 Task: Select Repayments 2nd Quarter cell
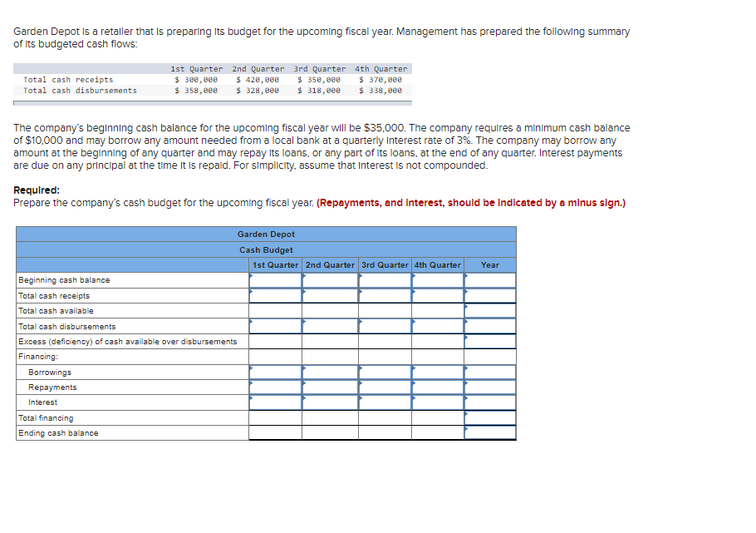[331, 387]
